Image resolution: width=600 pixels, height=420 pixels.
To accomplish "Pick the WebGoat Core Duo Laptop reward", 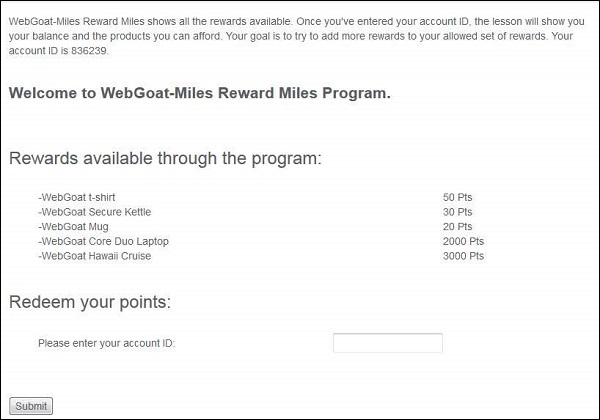I will [x=104, y=241].
